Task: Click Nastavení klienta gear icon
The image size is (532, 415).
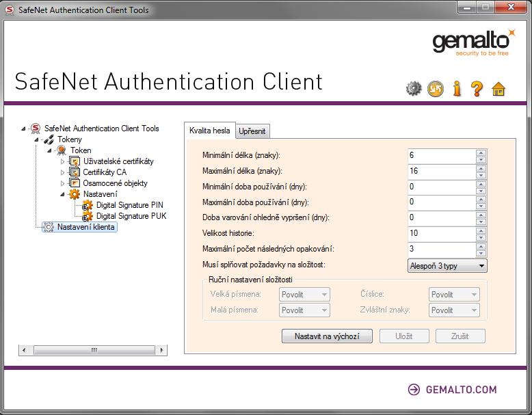Action: (49, 227)
